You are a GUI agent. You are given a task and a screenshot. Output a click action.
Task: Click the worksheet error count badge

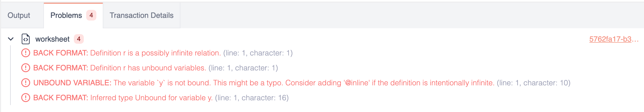pos(79,39)
